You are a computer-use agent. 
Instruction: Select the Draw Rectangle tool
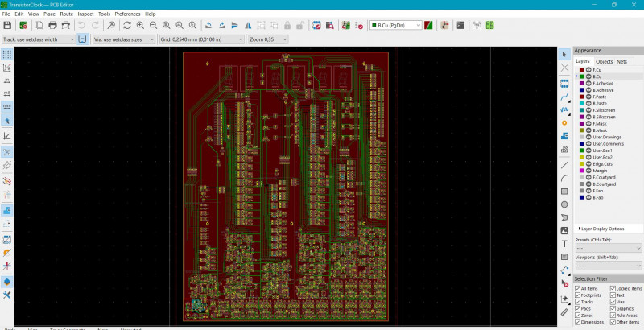click(565, 191)
